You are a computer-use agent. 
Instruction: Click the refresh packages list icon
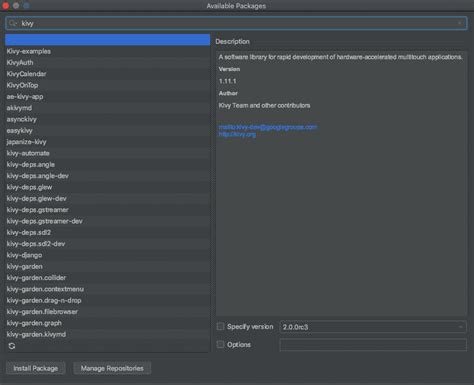click(x=12, y=346)
